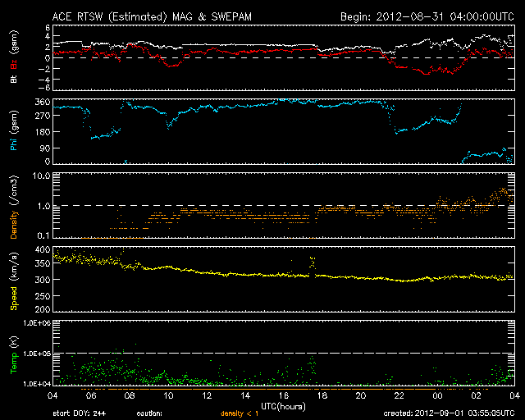Click the 250 tick on the Speed axis

pyautogui.click(x=43, y=296)
